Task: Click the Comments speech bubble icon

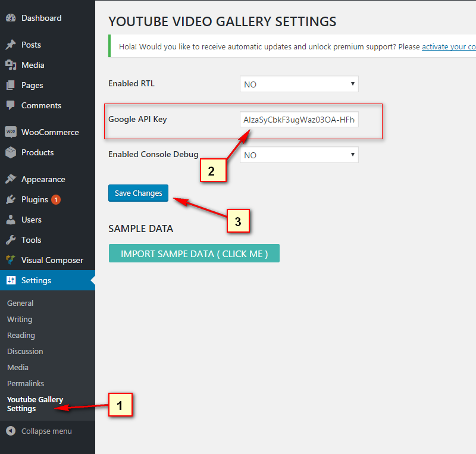Action: pyautogui.click(x=11, y=106)
